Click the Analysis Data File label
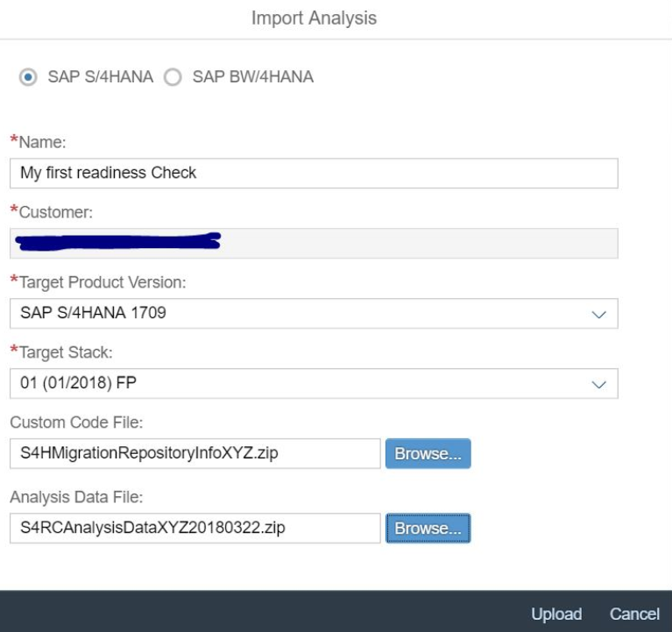The width and height of the screenshot is (672, 632). [x=76, y=497]
